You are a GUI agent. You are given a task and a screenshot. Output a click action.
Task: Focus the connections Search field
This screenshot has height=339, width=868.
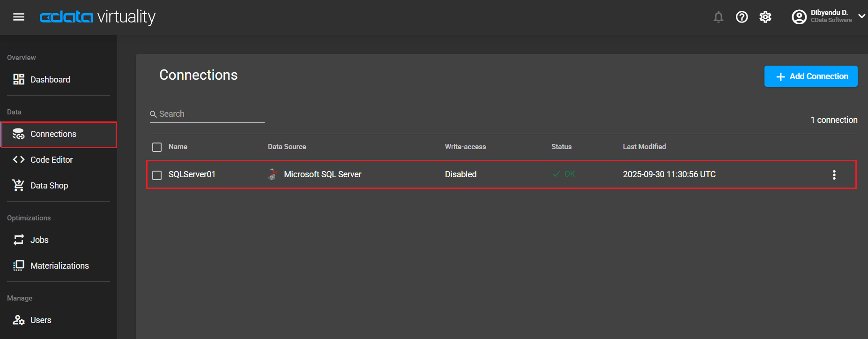point(211,114)
